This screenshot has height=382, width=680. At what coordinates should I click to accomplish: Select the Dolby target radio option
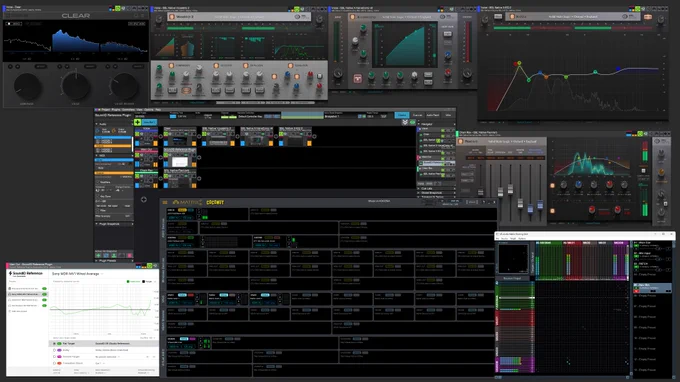click(54, 350)
